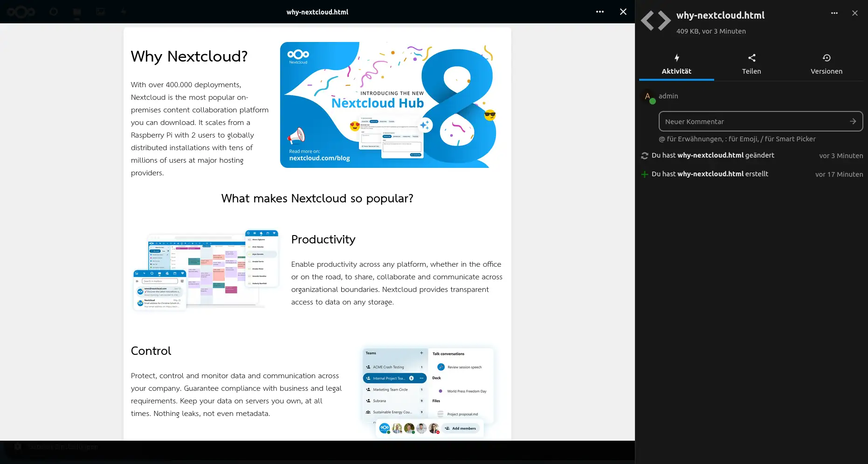
Task: Switch to the Aktivität tab
Action: click(676, 64)
